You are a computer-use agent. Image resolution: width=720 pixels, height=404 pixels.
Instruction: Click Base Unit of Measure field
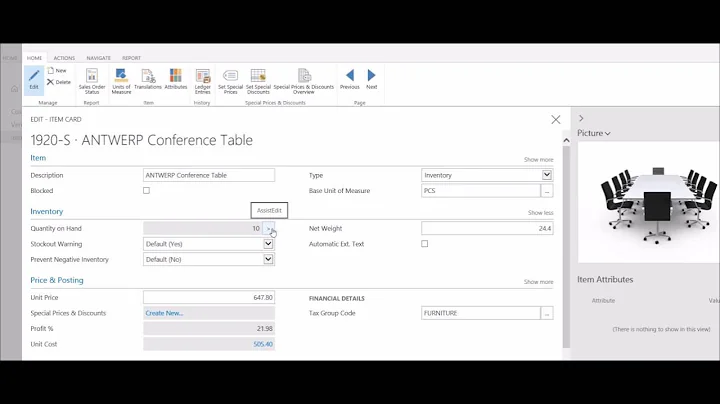point(481,191)
